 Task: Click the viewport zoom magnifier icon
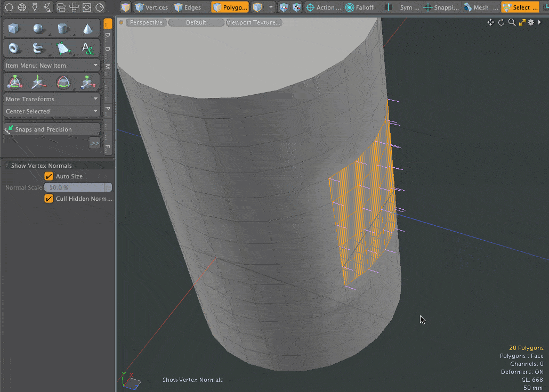(512, 22)
